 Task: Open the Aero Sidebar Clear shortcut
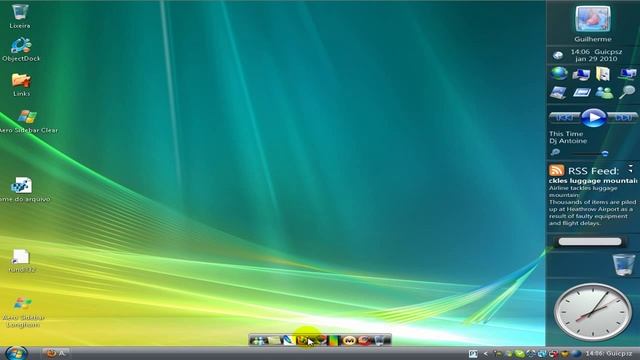(x=28, y=122)
